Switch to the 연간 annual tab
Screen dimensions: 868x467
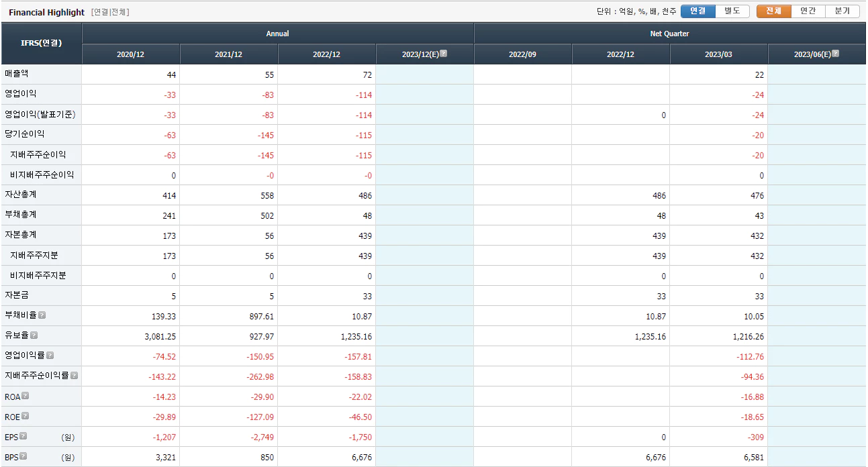808,11
